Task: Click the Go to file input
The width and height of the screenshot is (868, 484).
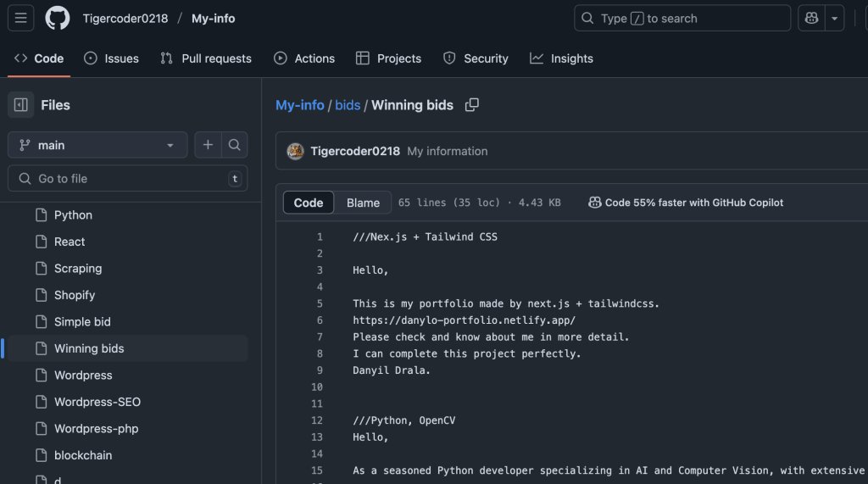Action: coord(127,179)
